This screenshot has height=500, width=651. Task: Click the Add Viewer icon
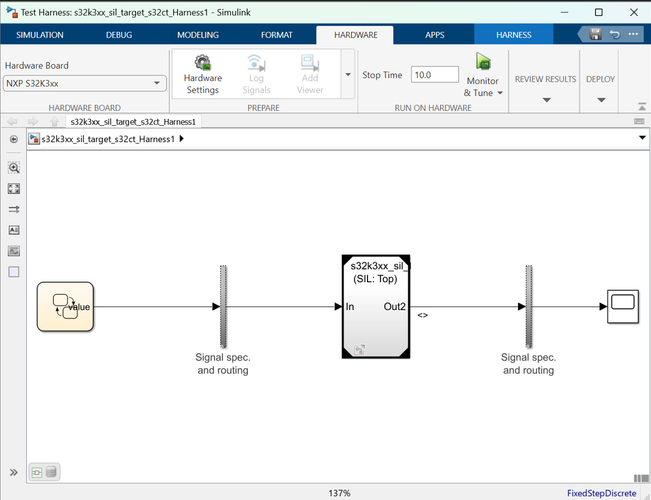[310, 63]
